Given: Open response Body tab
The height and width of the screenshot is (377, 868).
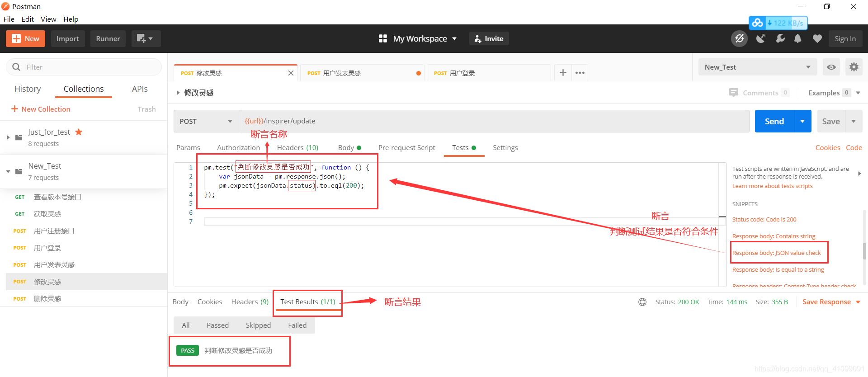Looking at the screenshot, I should [x=180, y=302].
